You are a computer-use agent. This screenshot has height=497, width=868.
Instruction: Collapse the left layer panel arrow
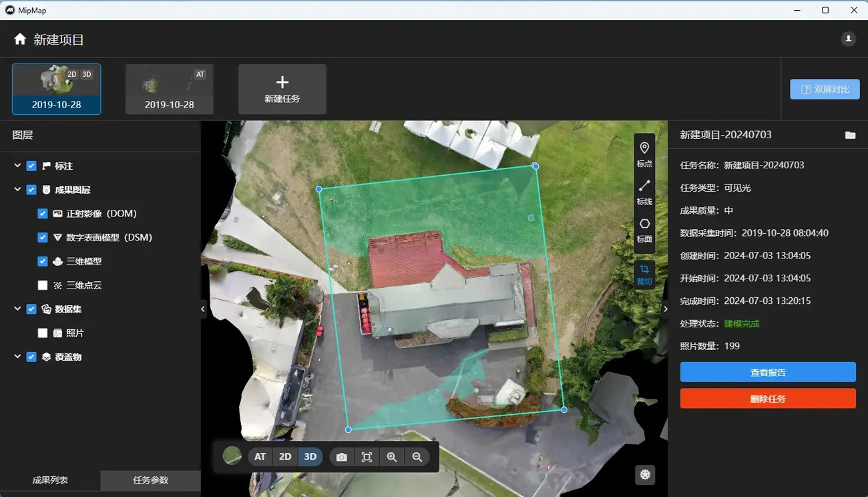(x=203, y=309)
